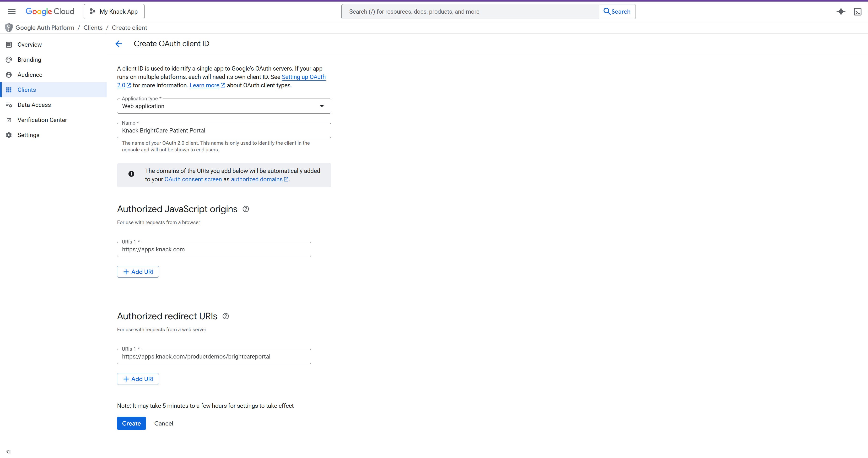Click the Cancel button
868x458 pixels.
coord(163,423)
